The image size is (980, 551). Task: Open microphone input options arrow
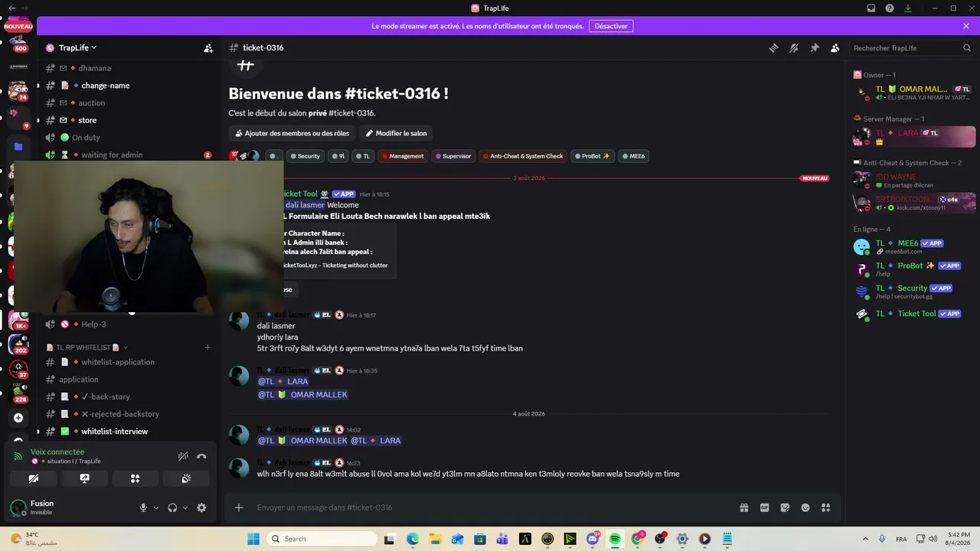coord(156,507)
